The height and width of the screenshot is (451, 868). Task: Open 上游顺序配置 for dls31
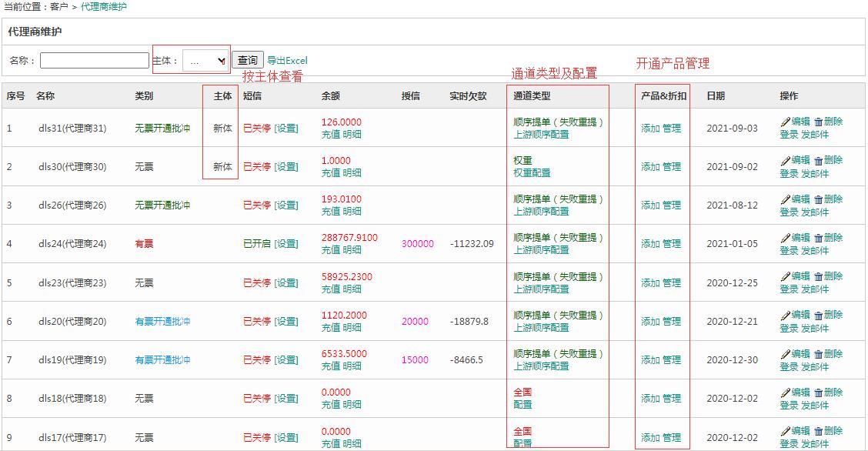click(541, 134)
